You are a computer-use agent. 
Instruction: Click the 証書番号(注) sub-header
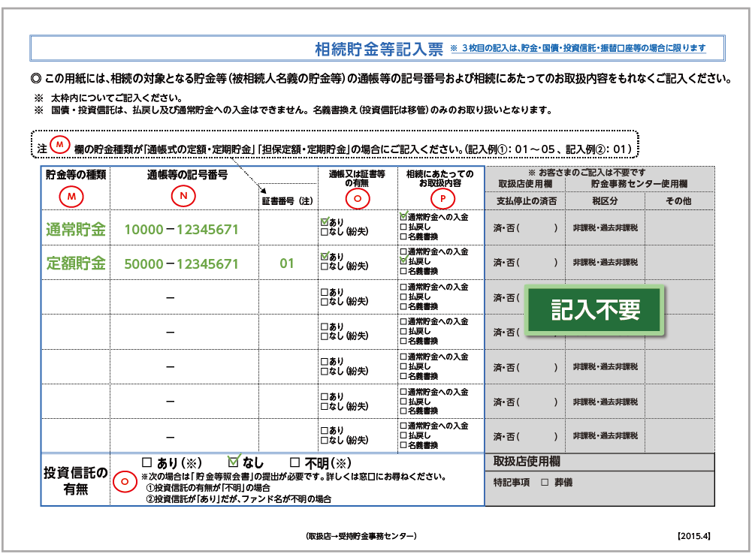click(x=287, y=201)
